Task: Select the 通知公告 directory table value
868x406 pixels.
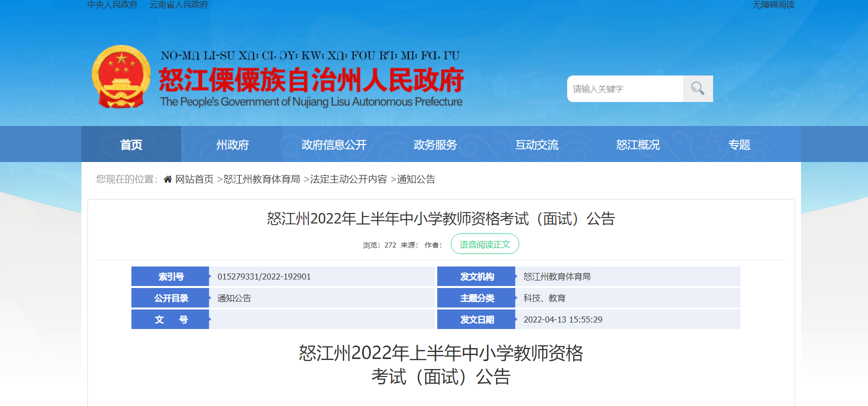Action: pos(234,298)
